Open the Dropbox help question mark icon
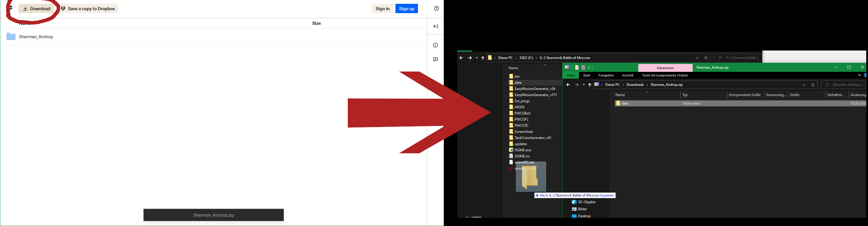 click(436, 8)
